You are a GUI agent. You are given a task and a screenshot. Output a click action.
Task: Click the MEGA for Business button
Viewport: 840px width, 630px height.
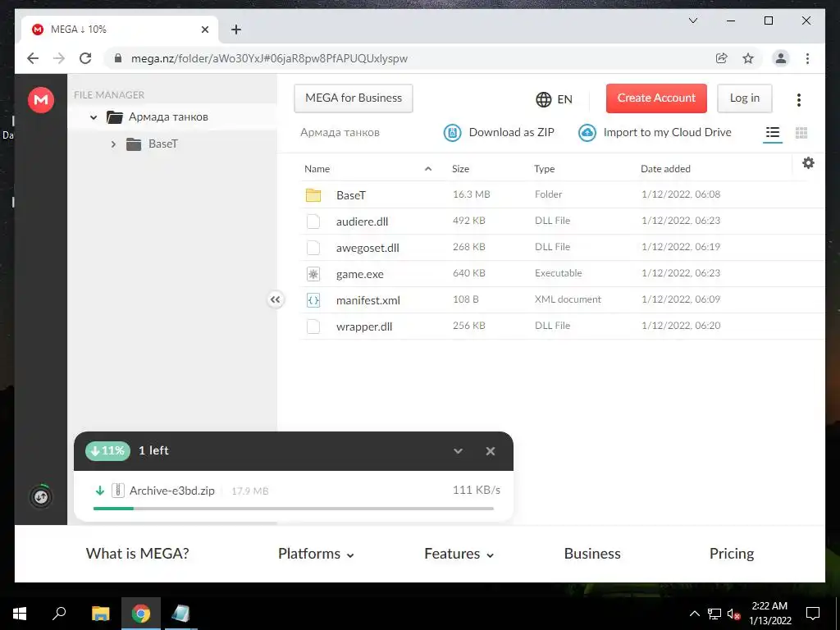tap(354, 98)
